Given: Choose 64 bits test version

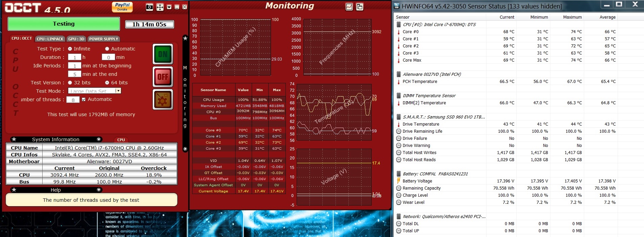Looking at the screenshot, I should click(107, 83).
